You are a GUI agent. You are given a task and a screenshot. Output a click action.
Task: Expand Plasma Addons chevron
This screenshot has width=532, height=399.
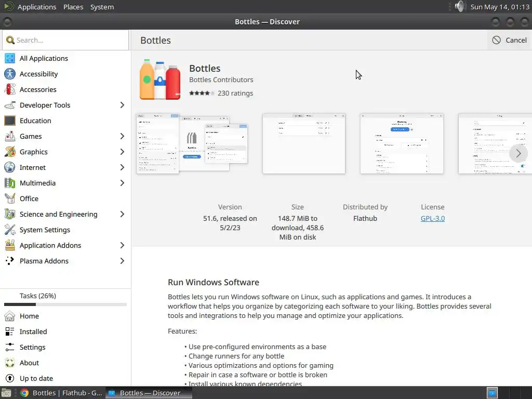tap(122, 261)
